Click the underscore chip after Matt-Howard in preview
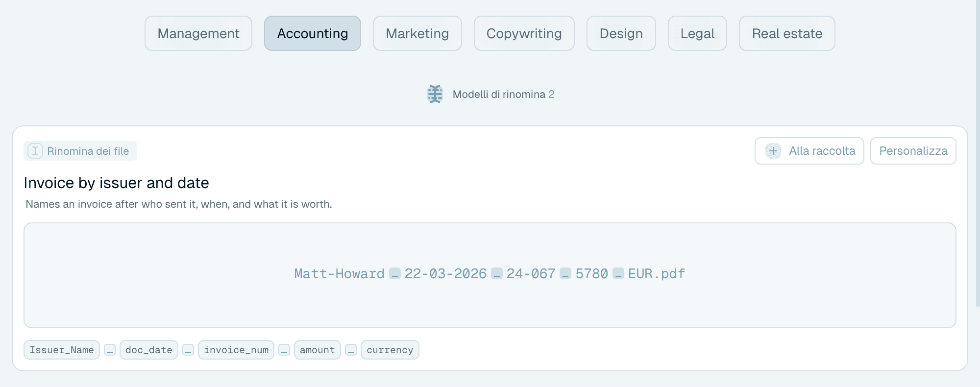 coord(395,274)
